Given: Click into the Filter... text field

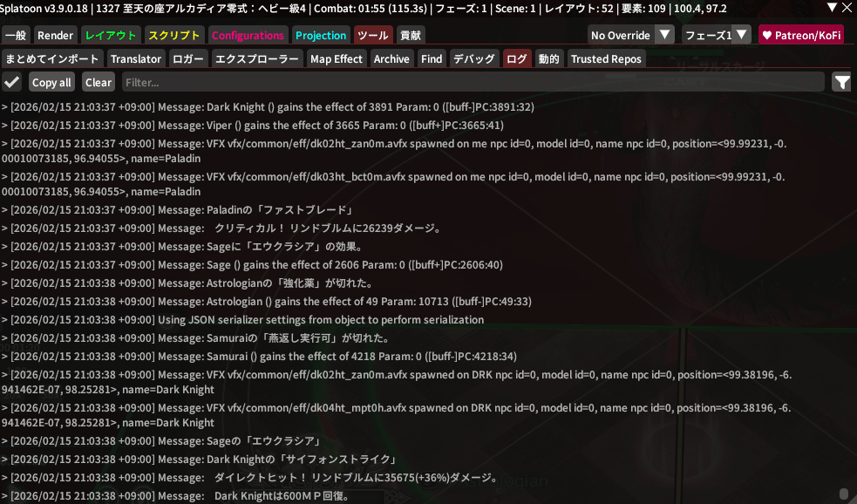Looking at the screenshot, I should [x=471, y=82].
